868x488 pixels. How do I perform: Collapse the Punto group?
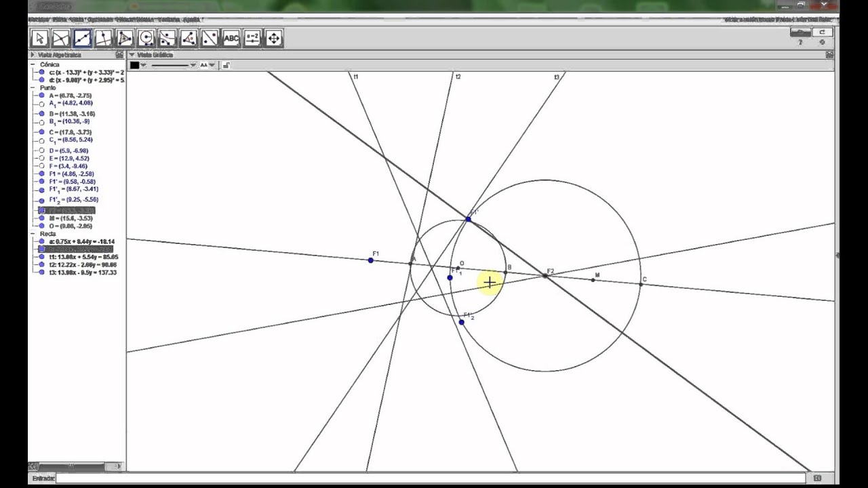pos(33,87)
